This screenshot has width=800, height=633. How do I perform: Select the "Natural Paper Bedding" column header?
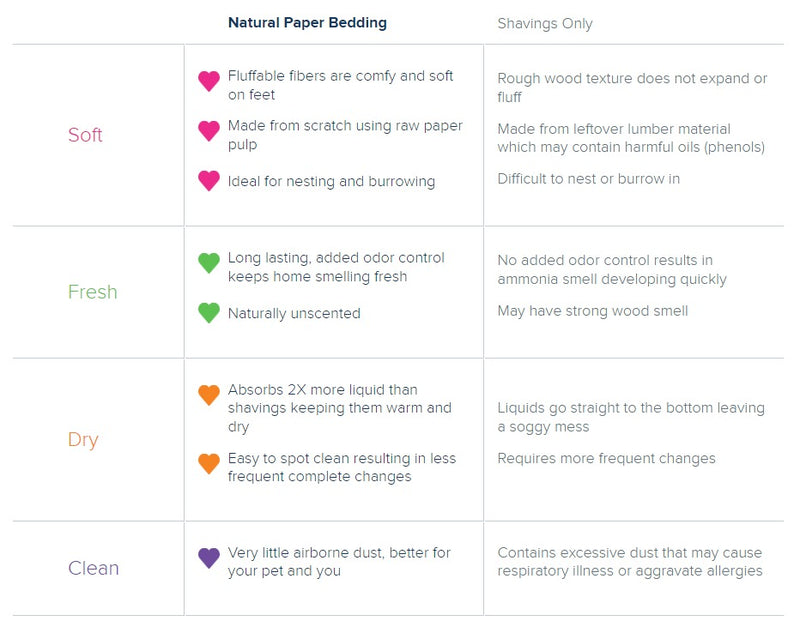[307, 23]
